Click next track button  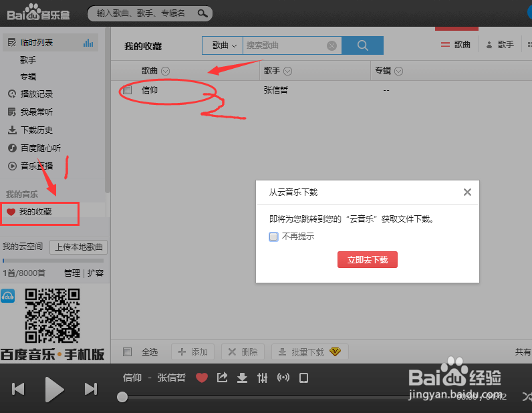click(x=91, y=389)
